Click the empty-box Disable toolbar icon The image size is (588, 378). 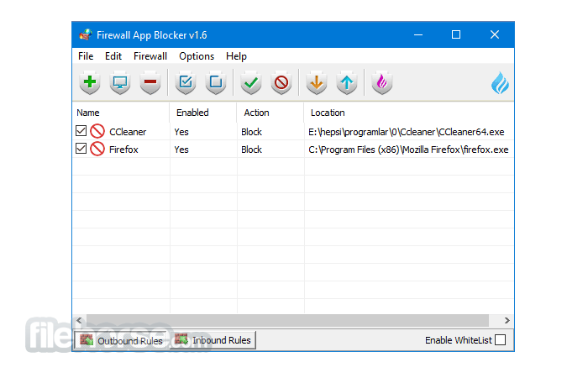click(216, 82)
